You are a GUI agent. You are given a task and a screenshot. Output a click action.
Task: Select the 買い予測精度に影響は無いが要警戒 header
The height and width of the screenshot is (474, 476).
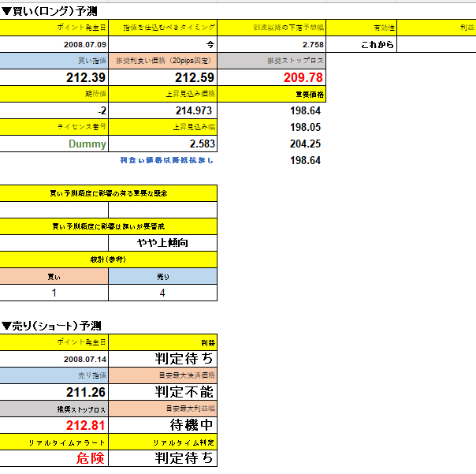pos(109,226)
